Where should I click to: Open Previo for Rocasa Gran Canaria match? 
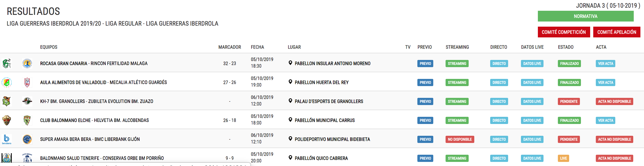click(x=425, y=64)
